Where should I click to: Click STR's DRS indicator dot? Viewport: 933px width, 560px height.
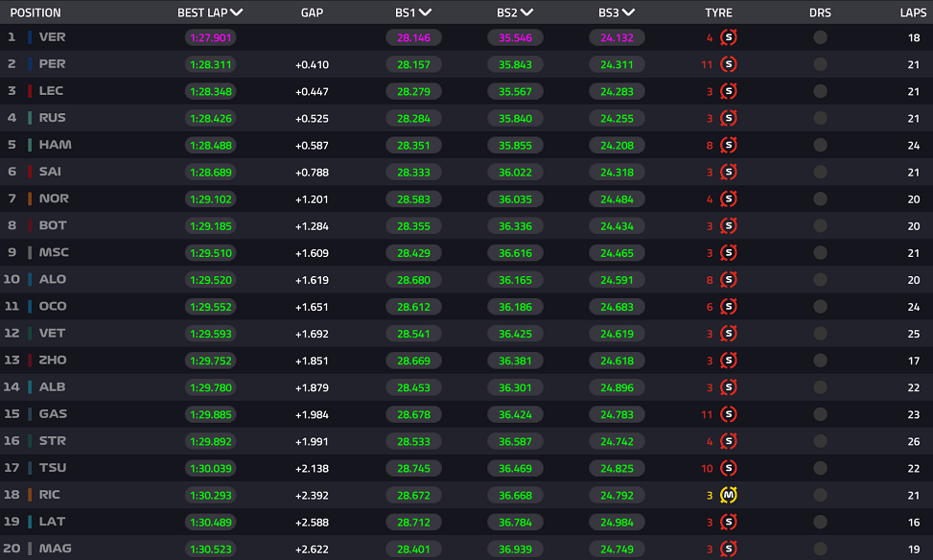[x=820, y=441]
